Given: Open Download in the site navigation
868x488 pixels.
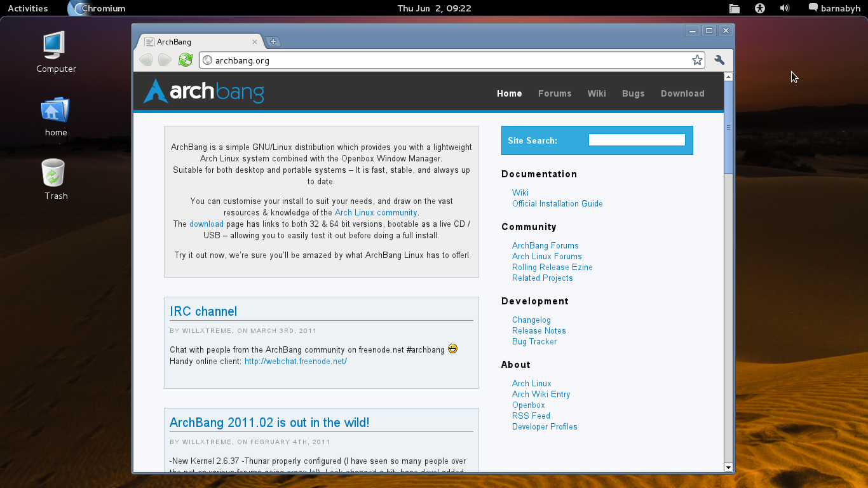Looking at the screenshot, I should click(x=682, y=93).
